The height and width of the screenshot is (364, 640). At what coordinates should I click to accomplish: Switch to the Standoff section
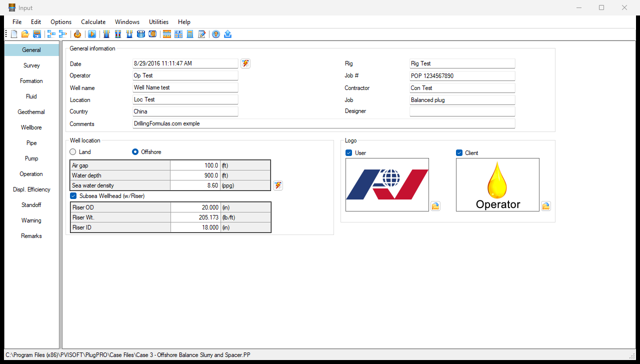(31, 205)
